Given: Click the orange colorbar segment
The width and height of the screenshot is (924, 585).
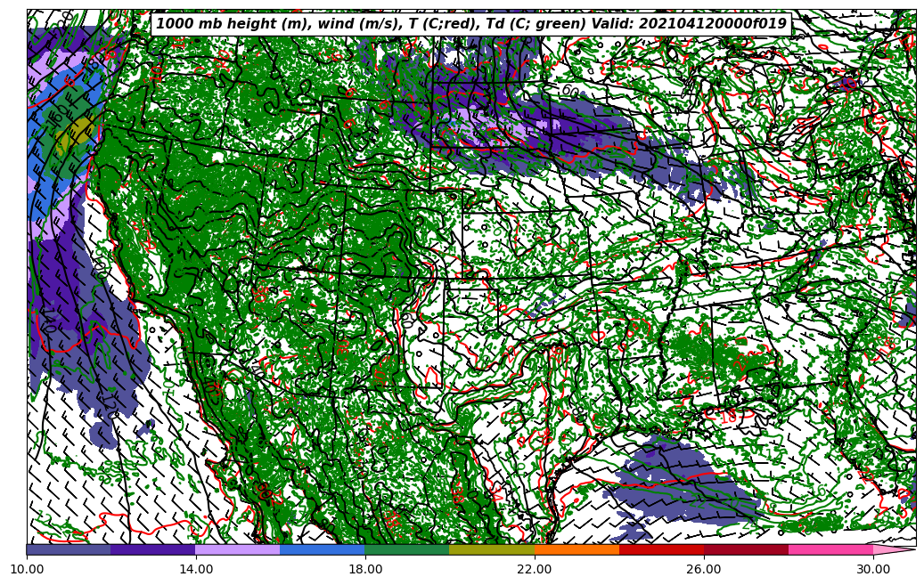Looking at the screenshot, I should (576, 549).
